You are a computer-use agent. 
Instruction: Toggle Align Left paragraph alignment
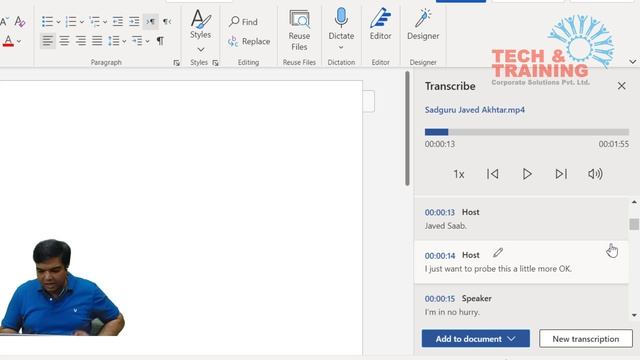(x=48, y=41)
